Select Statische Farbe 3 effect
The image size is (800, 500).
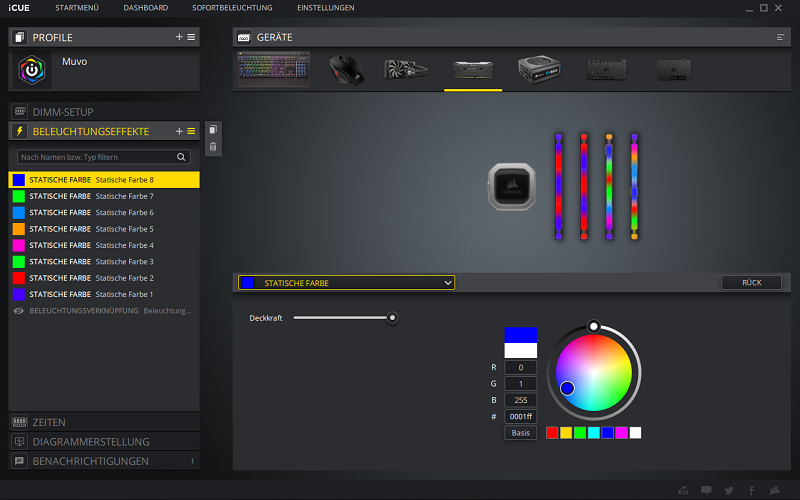point(104,261)
